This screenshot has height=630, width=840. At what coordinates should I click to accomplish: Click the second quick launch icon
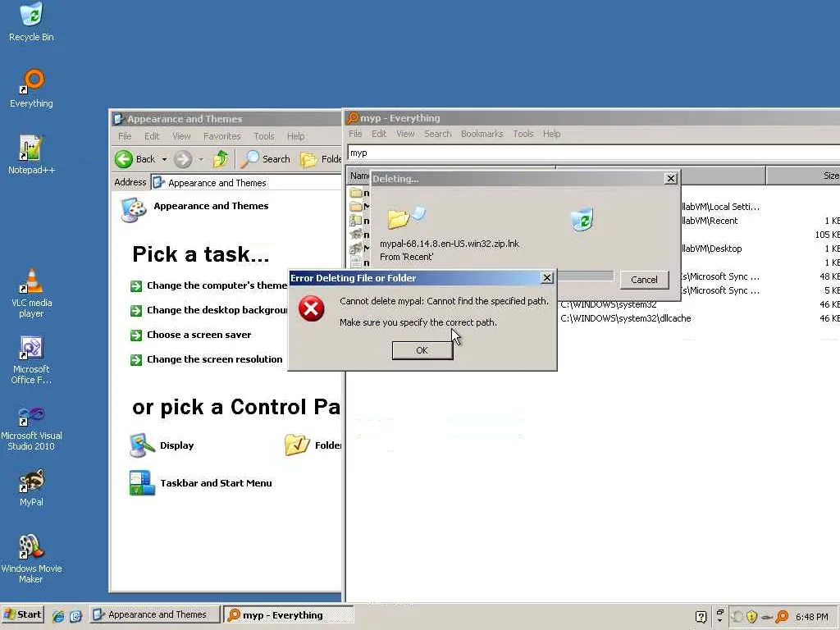click(x=75, y=615)
